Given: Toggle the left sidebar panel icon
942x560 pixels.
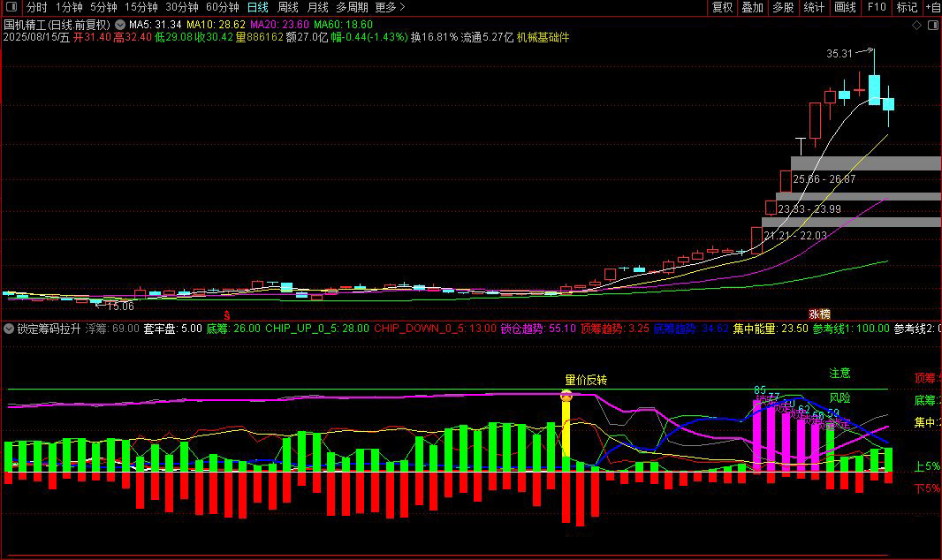Looking at the screenshot, I should pyautogui.click(x=11, y=7).
